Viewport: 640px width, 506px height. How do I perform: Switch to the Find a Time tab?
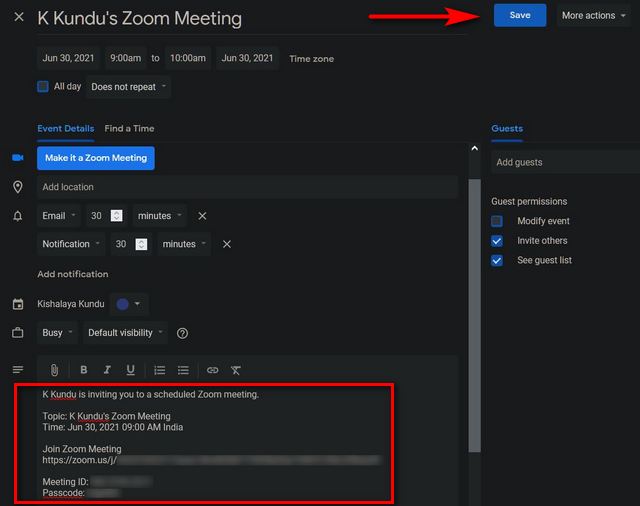[x=129, y=129]
